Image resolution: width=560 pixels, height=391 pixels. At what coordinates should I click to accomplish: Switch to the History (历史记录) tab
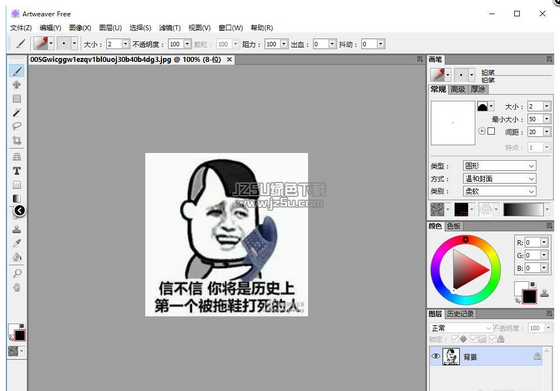click(x=460, y=314)
